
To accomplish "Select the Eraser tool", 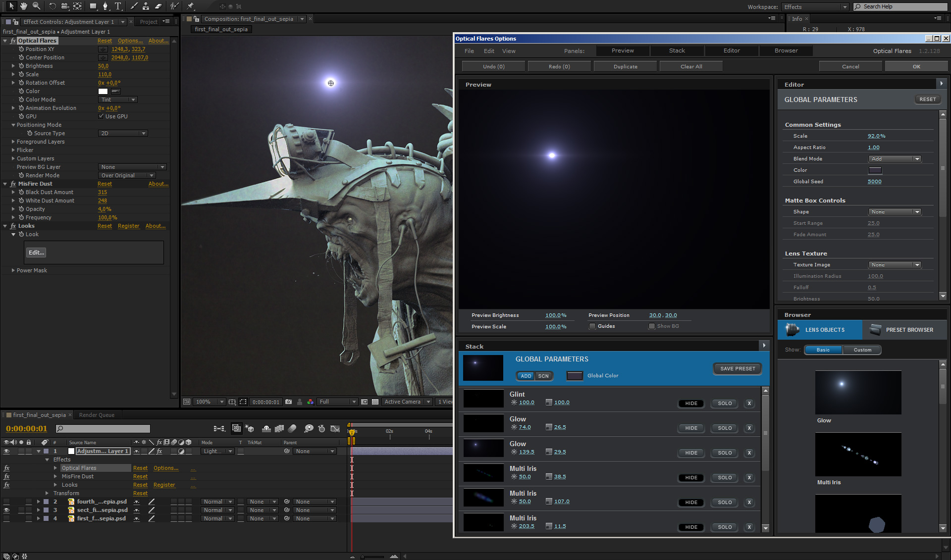I will [x=158, y=6].
